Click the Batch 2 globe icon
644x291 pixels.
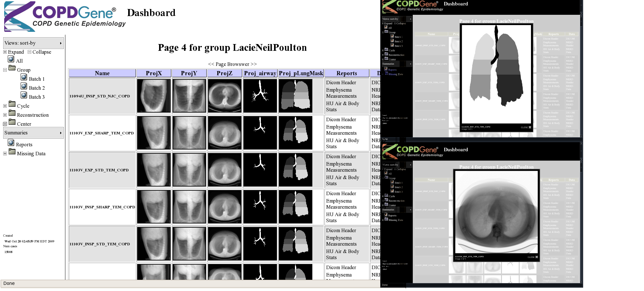[x=24, y=86]
